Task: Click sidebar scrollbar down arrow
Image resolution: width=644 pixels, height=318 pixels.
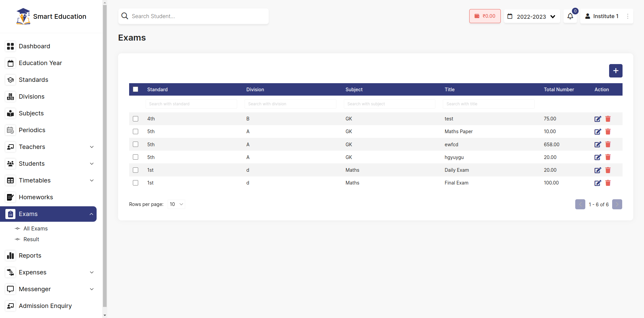Action: (105, 315)
